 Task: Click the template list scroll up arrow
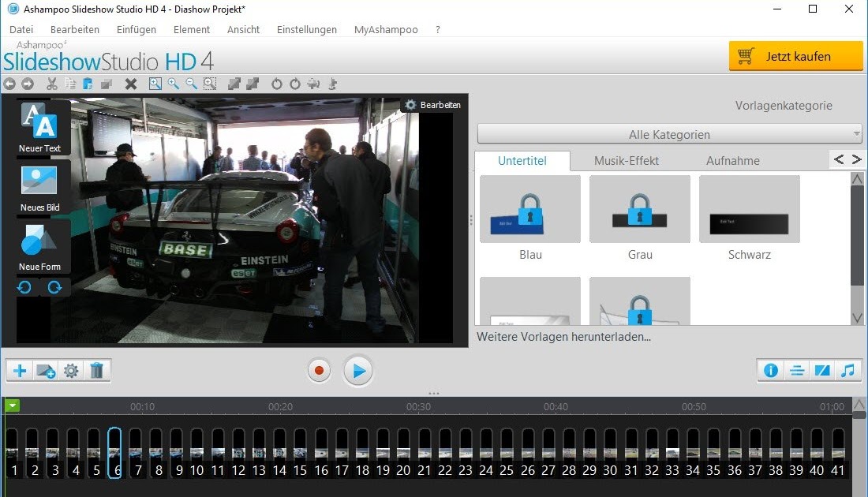tap(857, 179)
